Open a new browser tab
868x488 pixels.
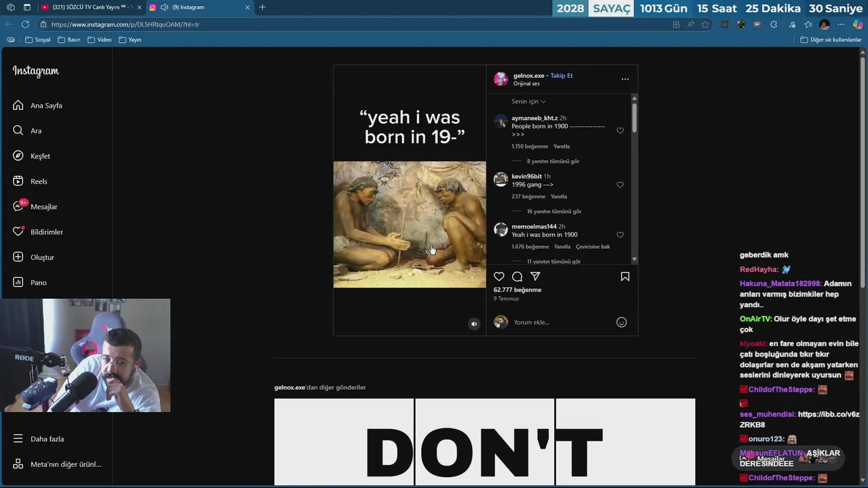[x=262, y=7]
